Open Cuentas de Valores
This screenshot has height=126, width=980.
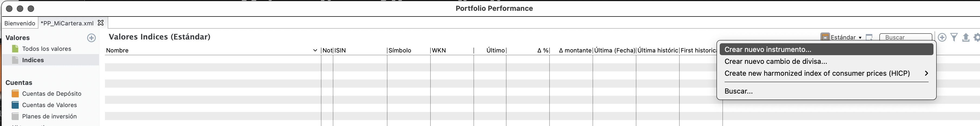(x=50, y=105)
